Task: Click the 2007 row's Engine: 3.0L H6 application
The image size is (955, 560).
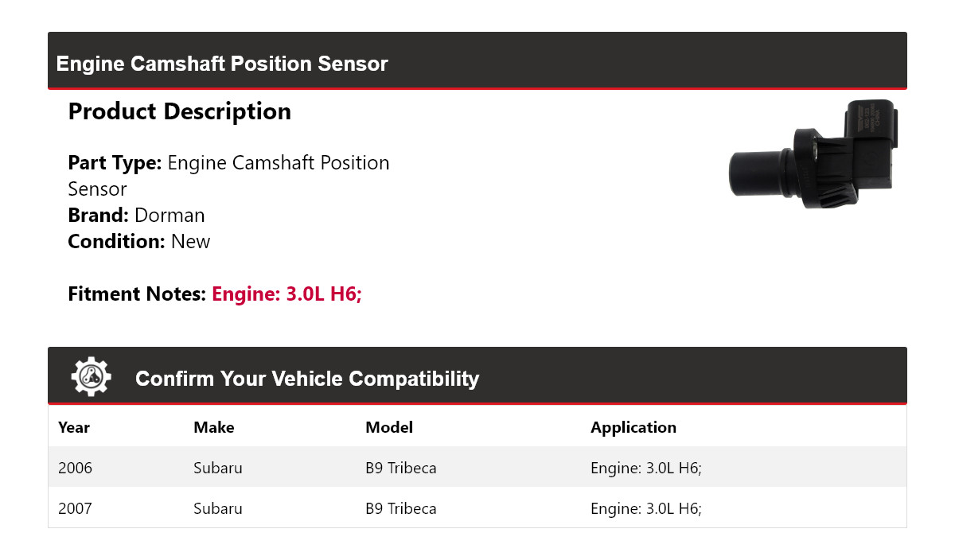Action: [645, 508]
